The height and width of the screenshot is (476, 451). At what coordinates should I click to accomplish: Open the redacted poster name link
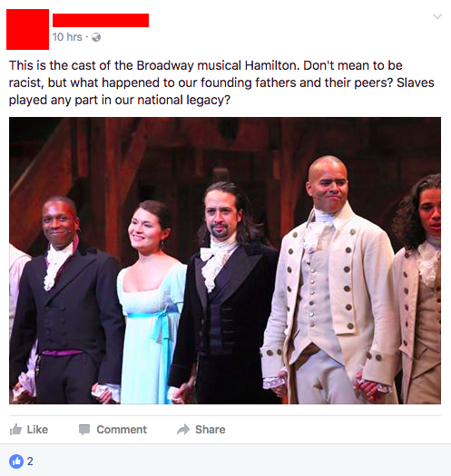101,20
